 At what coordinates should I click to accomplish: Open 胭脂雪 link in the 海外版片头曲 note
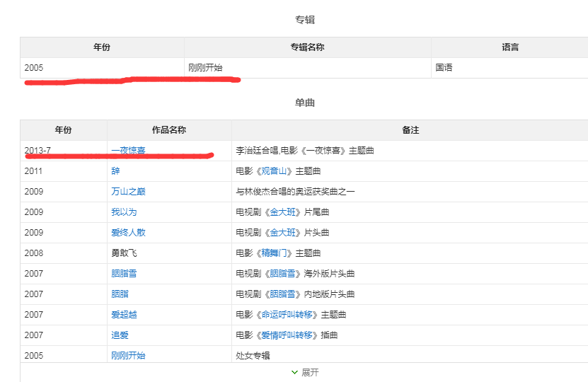pyautogui.click(x=282, y=273)
